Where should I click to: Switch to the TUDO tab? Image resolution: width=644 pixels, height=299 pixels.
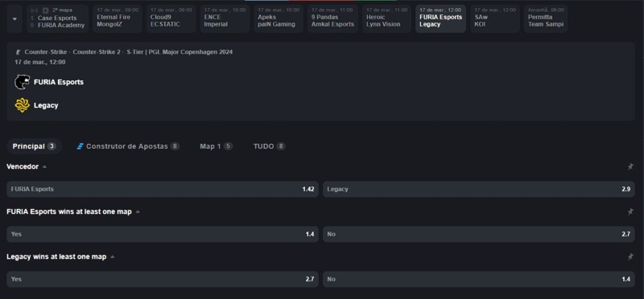(269, 146)
